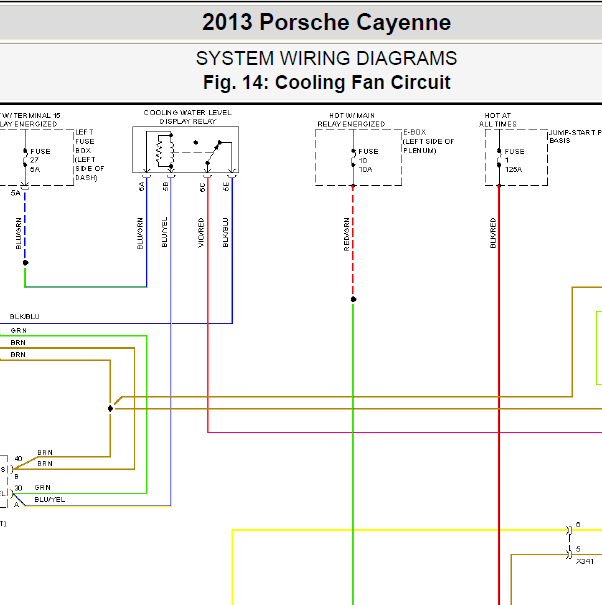Click the vertical BLU/YEL label on the 5B wire
This screenshot has width=602, height=605.
pyautogui.click(x=164, y=232)
